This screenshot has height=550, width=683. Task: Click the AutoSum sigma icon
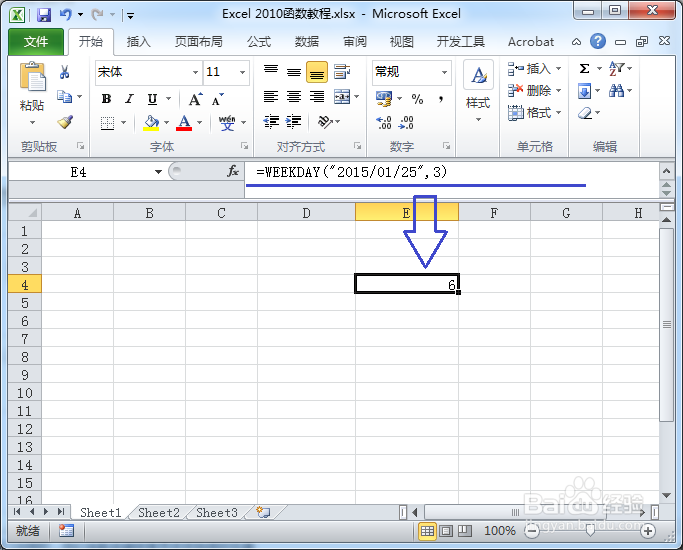click(x=585, y=68)
